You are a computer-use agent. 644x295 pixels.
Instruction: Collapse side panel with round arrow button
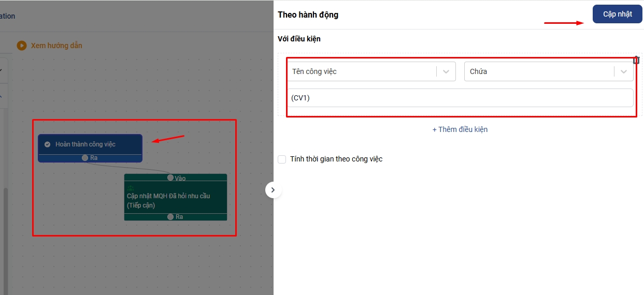273,190
